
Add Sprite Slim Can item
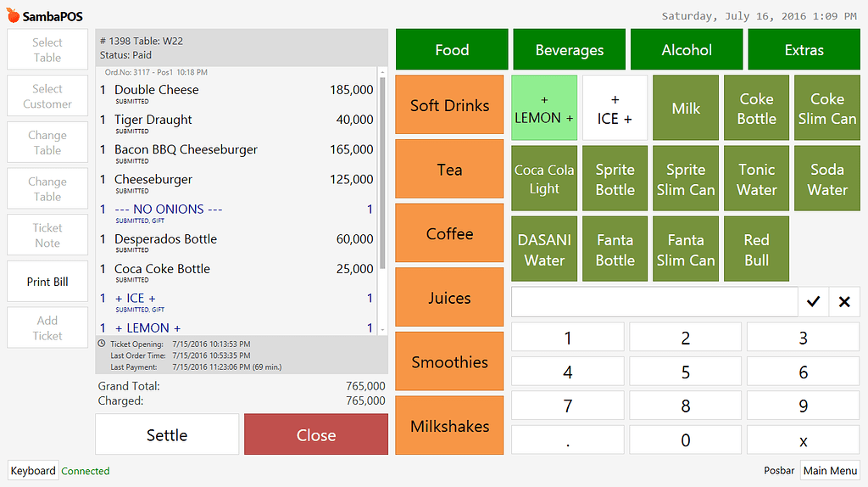[x=686, y=178]
